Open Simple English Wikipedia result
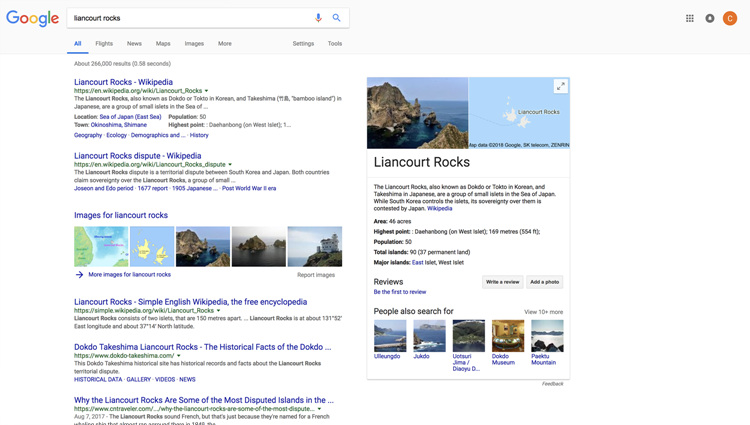 tap(190, 302)
